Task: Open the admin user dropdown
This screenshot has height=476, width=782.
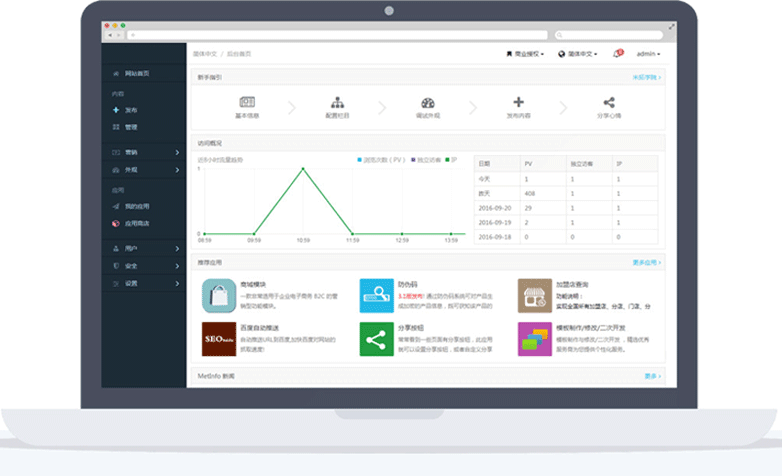Action: (x=648, y=54)
